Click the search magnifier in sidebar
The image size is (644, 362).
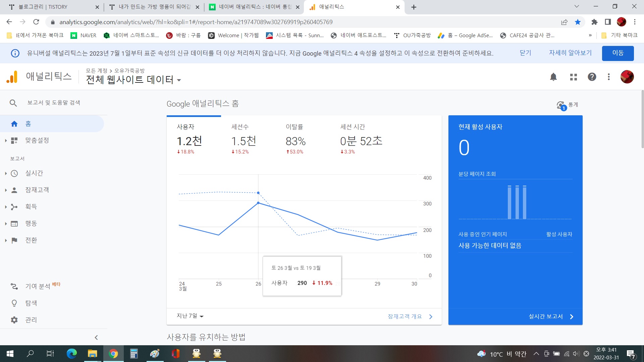tap(13, 103)
